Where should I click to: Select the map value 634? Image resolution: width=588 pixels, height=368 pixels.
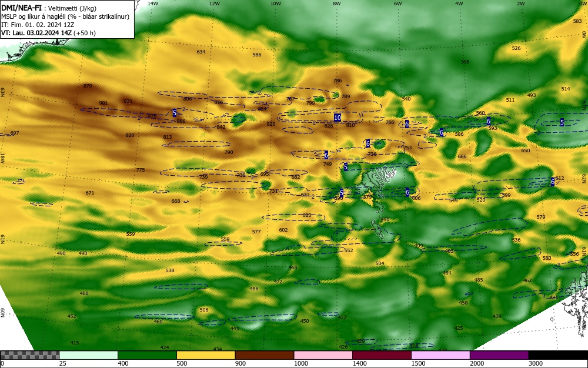[201, 52]
